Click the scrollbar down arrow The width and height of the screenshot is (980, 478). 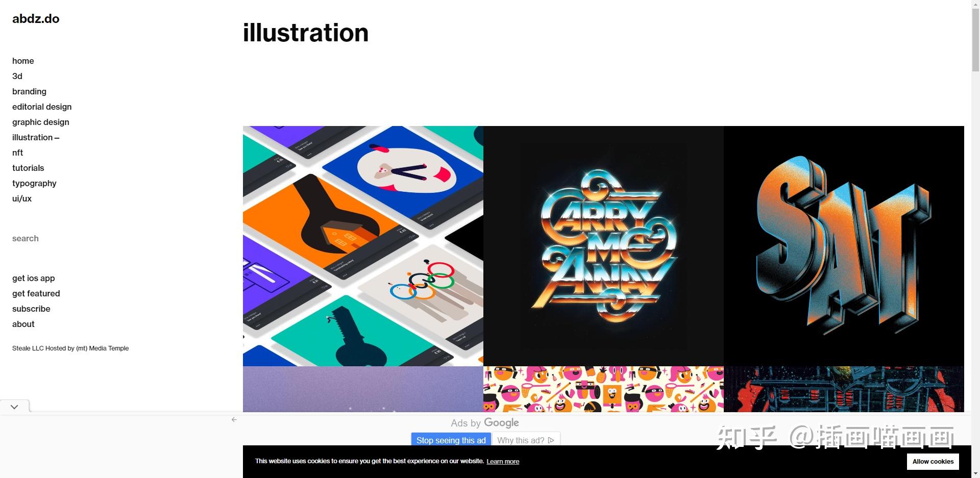tap(975, 474)
